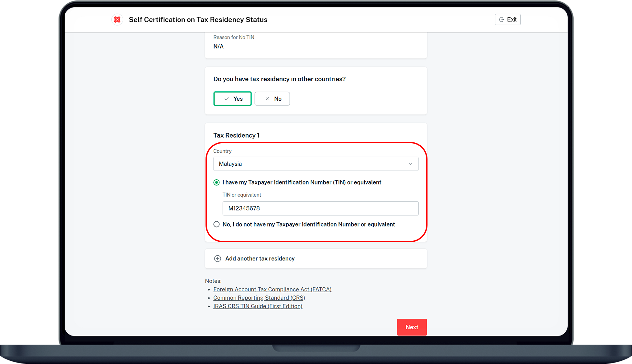Click the Tax Residency 1 heading
This screenshot has width=632, height=364.
236,136
